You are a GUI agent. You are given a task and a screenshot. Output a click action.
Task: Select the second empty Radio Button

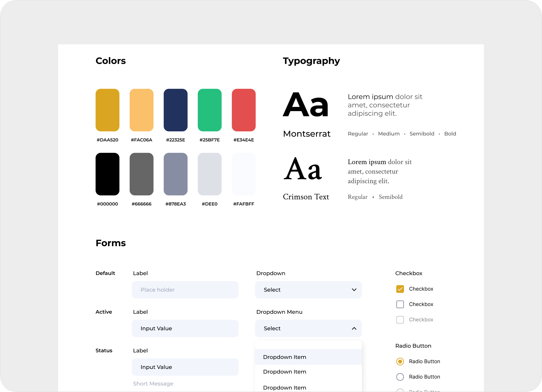click(x=400, y=377)
